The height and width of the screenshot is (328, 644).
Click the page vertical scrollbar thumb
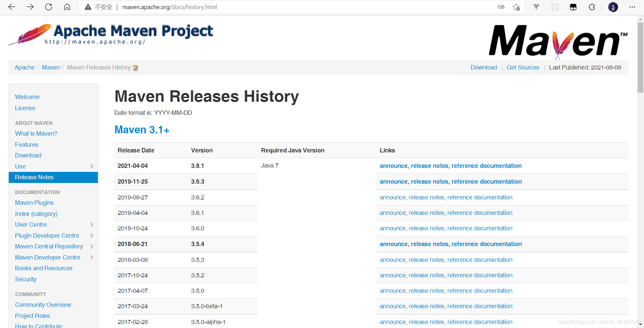tap(640, 57)
